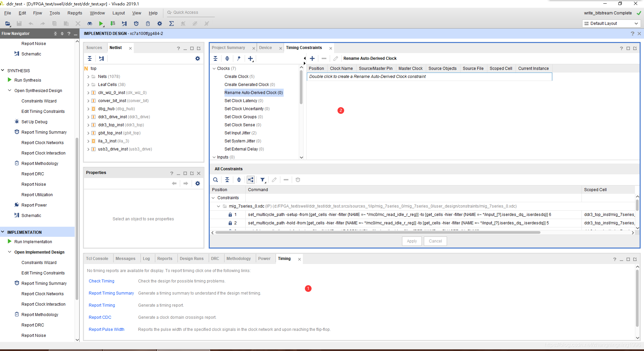Viewport: 644px width, 351px height.
Task: Switch to the Project Summary tab
Action: [229, 48]
